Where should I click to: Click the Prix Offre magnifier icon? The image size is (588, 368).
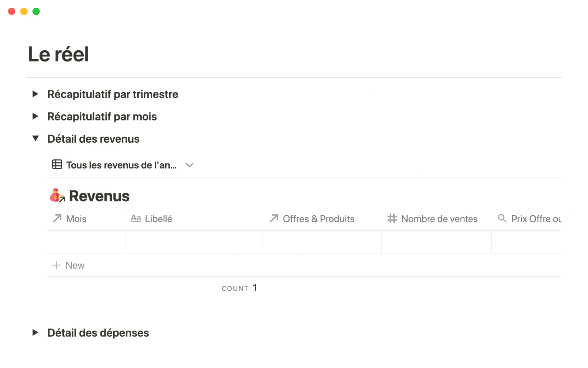pyautogui.click(x=502, y=218)
